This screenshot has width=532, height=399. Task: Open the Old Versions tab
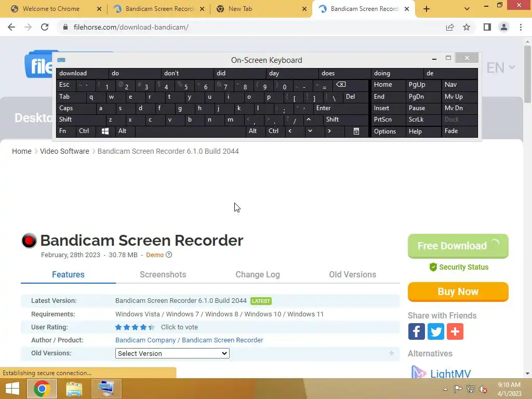pyautogui.click(x=353, y=274)
